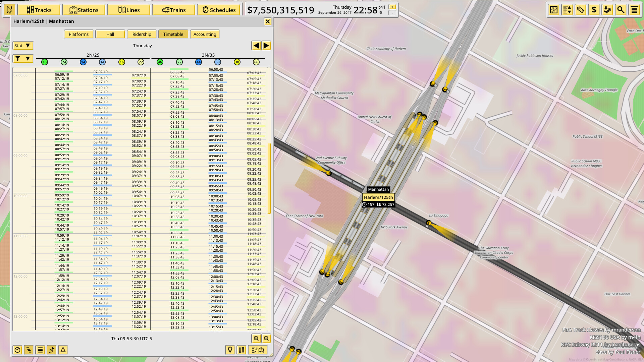Open the search tool
This screenshot has width=644, height=362.
(621, 10)
